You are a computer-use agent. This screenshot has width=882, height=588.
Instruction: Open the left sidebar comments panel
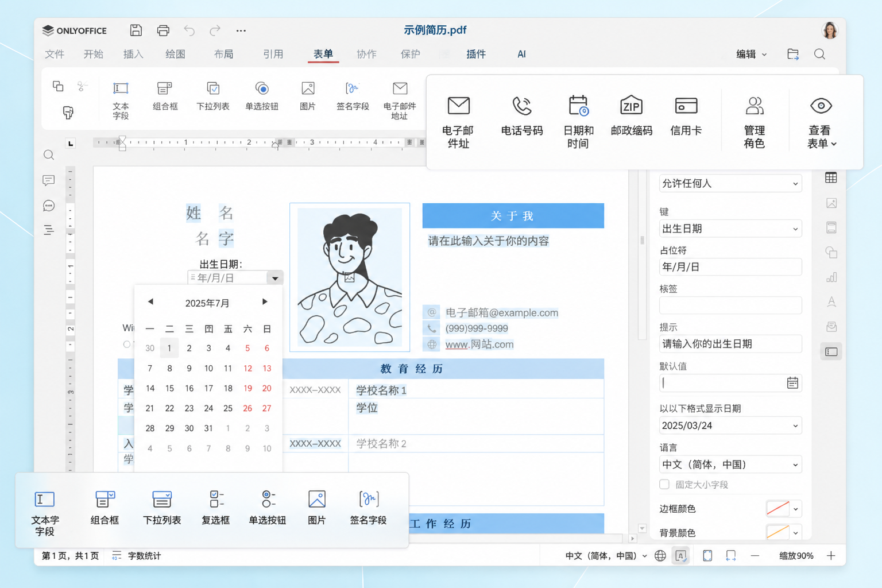click(x=49, y=180)
